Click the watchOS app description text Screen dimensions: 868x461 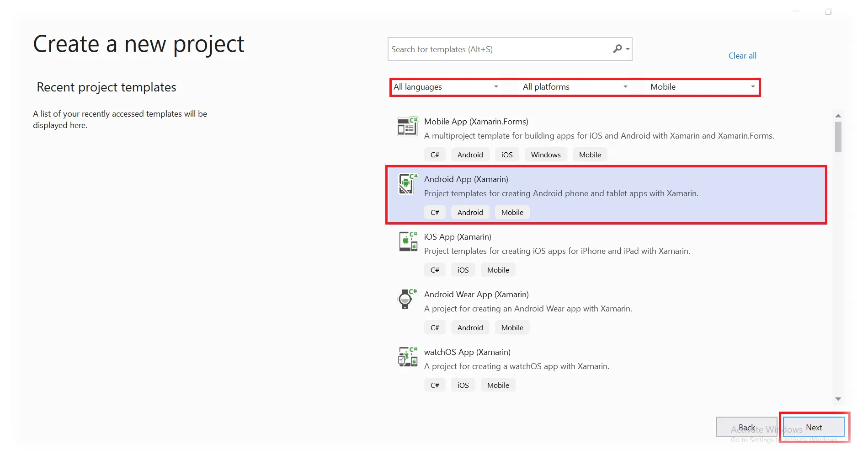coord(517,366)
